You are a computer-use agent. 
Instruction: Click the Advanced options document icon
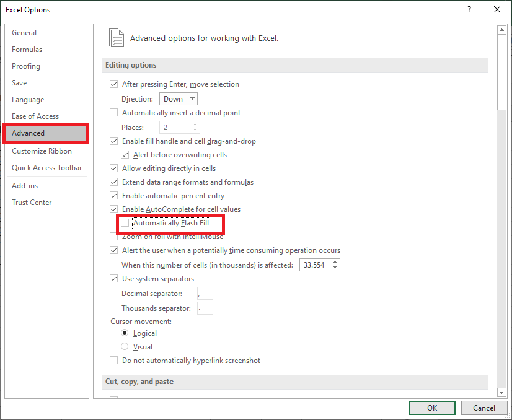pyautogui.click(x=117, y=38)
